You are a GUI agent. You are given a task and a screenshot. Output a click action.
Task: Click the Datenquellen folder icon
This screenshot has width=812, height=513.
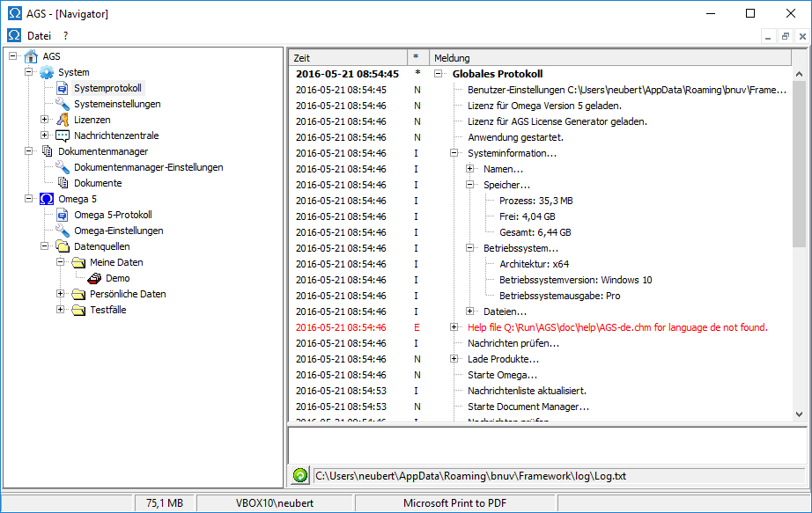pyautogui.click(x=63, y=246)
